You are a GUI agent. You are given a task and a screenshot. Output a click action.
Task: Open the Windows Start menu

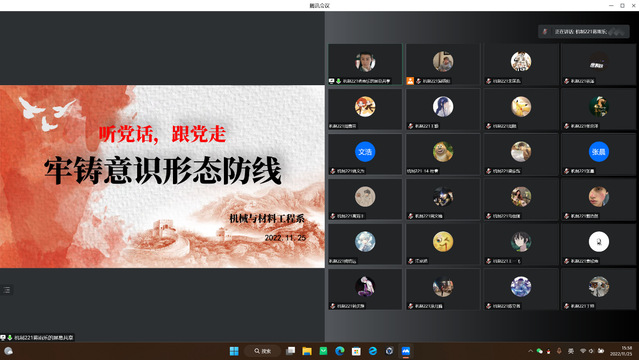coord(234,351)
